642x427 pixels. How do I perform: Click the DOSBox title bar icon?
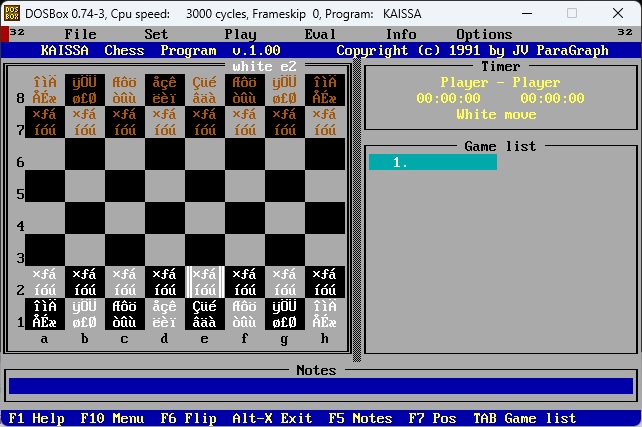tap(12, 14)
